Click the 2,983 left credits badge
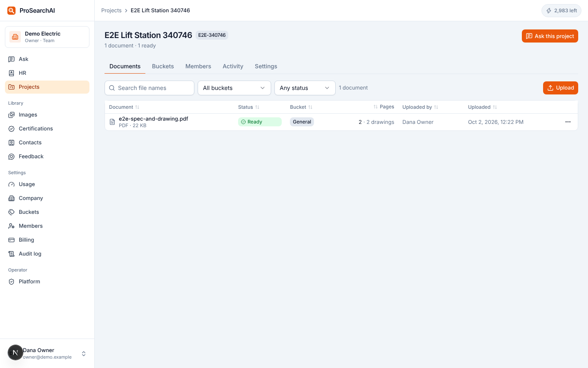This screenshot has width=588, height=368. point(561,11)
